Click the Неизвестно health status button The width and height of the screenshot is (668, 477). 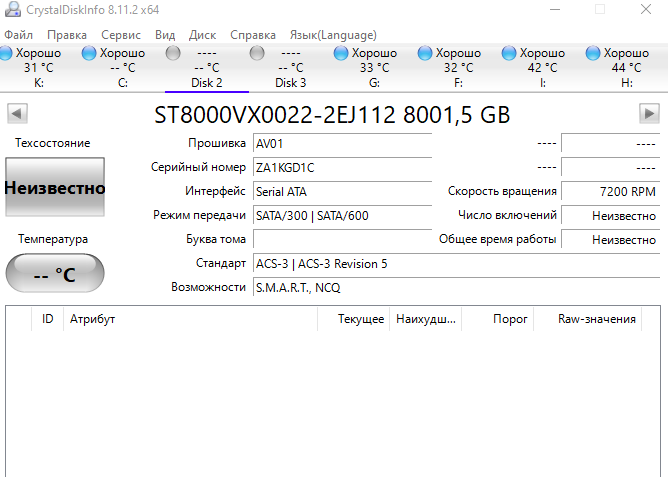pyautogui.click(x=55, y=187)
